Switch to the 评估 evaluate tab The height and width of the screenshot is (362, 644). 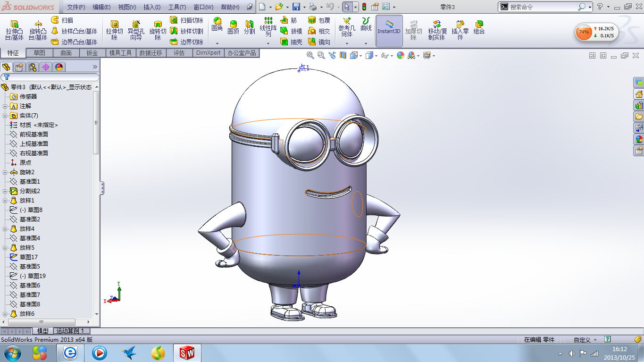tap(179, 53)
